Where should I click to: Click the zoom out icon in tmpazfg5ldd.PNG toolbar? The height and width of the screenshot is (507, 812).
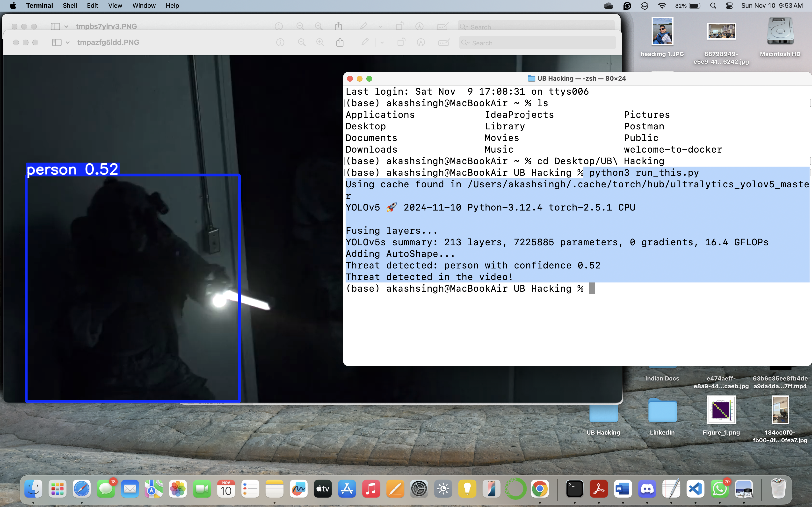coord(302,42)
